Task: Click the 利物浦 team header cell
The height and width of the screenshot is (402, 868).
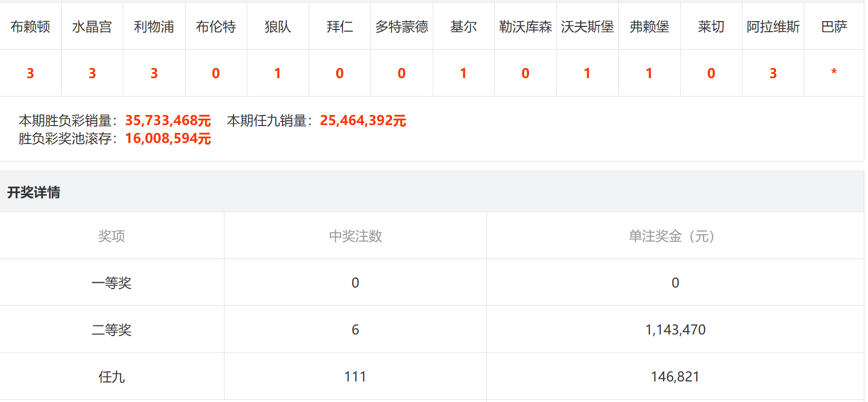Action: (x=154, y=26)
